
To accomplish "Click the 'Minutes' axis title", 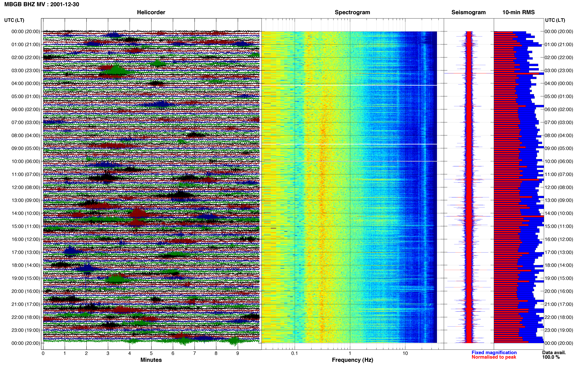I will [x=151, y=360].
